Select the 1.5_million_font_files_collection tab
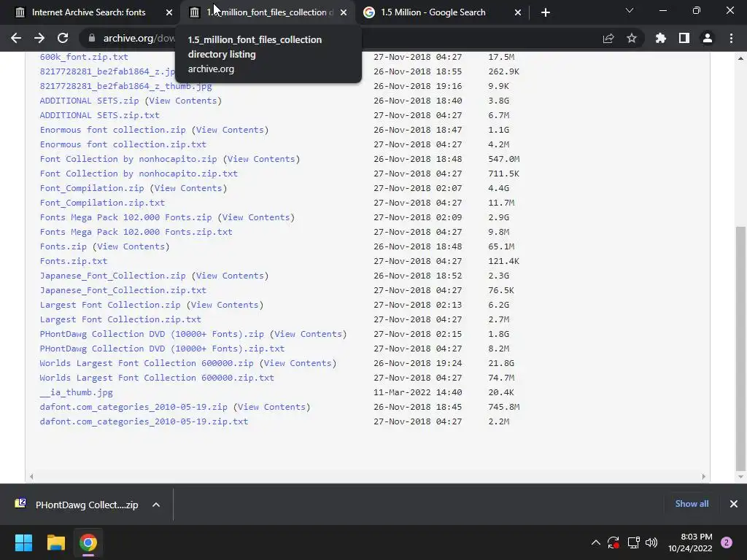The height and width of the screenshot is (560, 747). [x=267, y=12]
